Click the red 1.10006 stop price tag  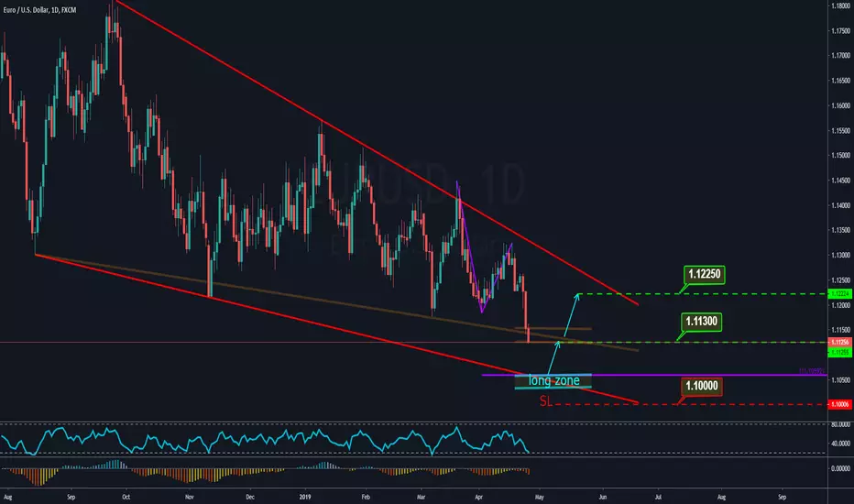click(x=839, y=404)
